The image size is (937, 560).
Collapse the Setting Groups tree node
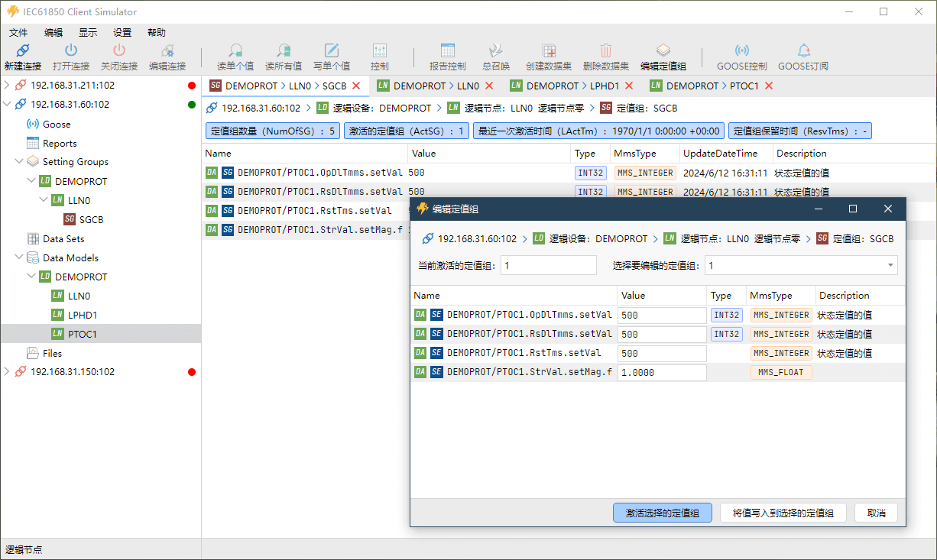[19, 162]
